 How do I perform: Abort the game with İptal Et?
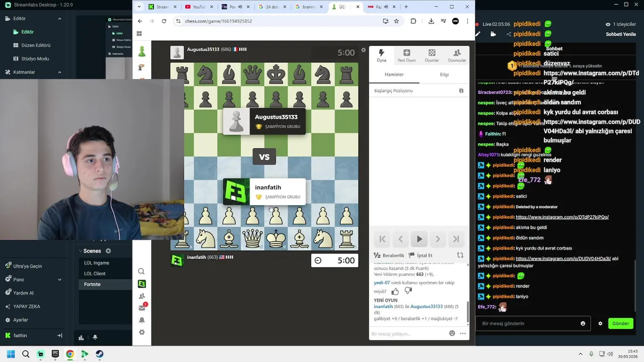tap(421, 255)
